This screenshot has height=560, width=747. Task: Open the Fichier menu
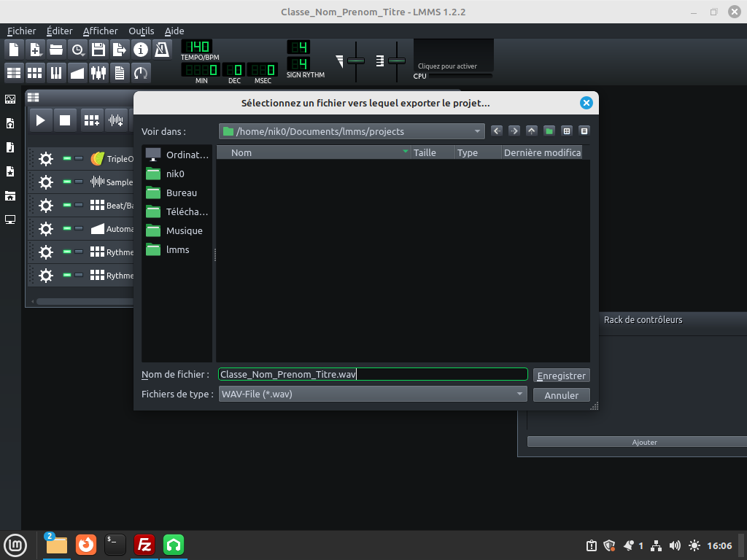coord(21,31)
